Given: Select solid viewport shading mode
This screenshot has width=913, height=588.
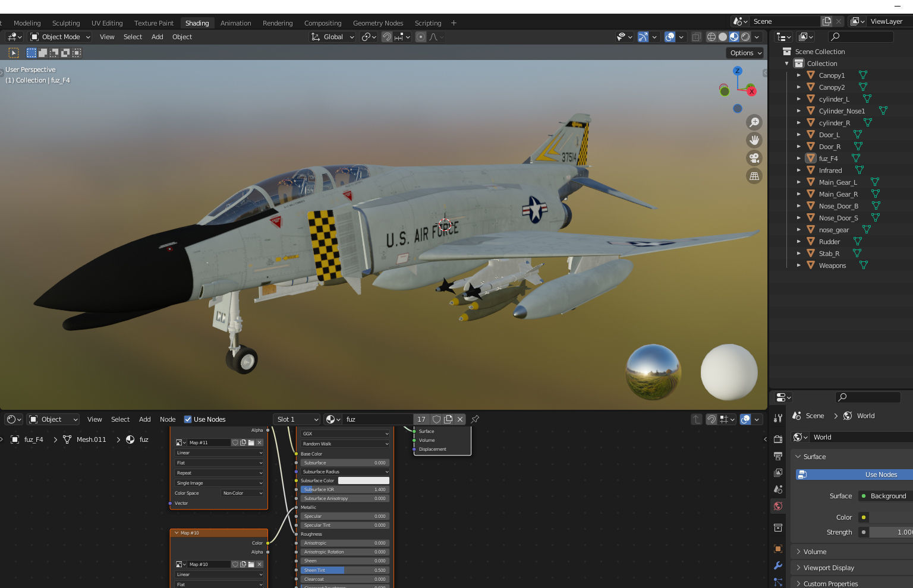Looking at the screenshot, I should point(723,37).
